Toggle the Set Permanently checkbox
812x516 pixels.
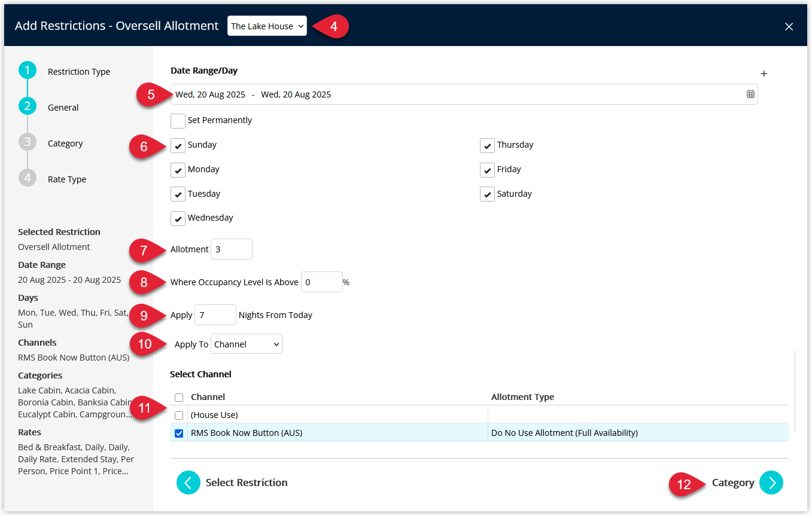(x=178, y=121)
